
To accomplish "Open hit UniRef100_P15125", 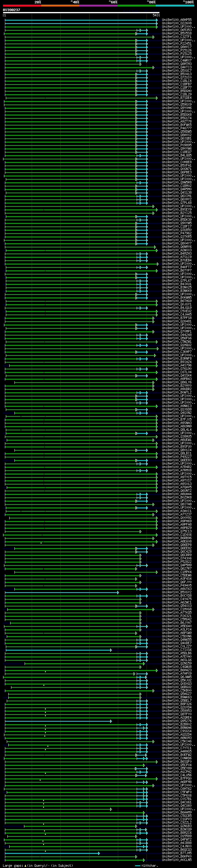I will tap(177, 54).
